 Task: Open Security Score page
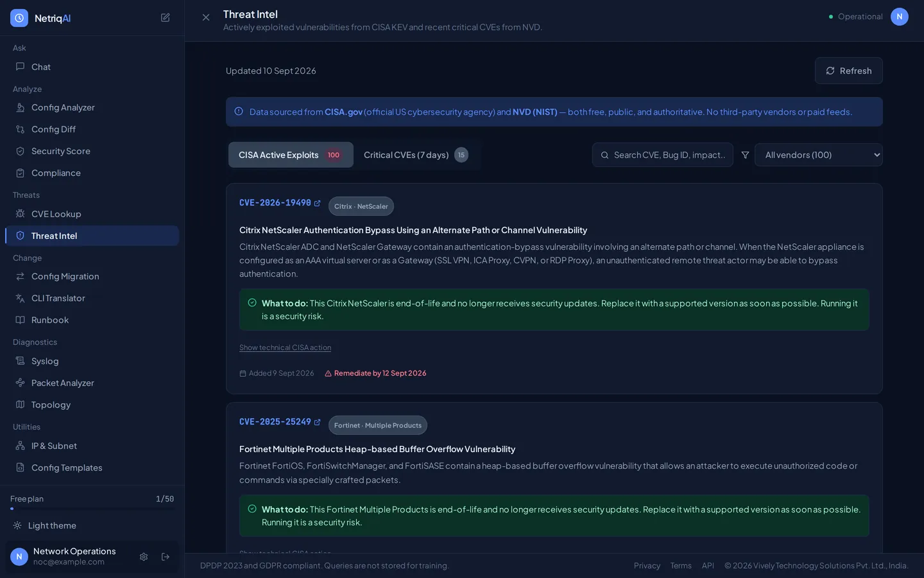92,151
